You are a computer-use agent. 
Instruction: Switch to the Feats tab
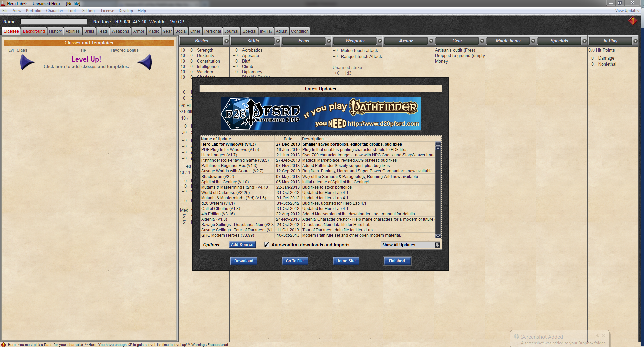[103, 31]
